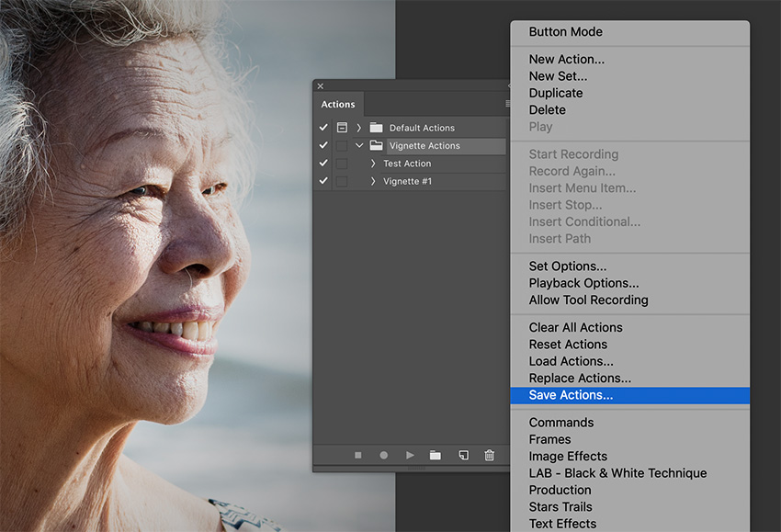Expand the Vignette #1 steps
Viewport: 781px width, 532px height.
click(373, 181)
